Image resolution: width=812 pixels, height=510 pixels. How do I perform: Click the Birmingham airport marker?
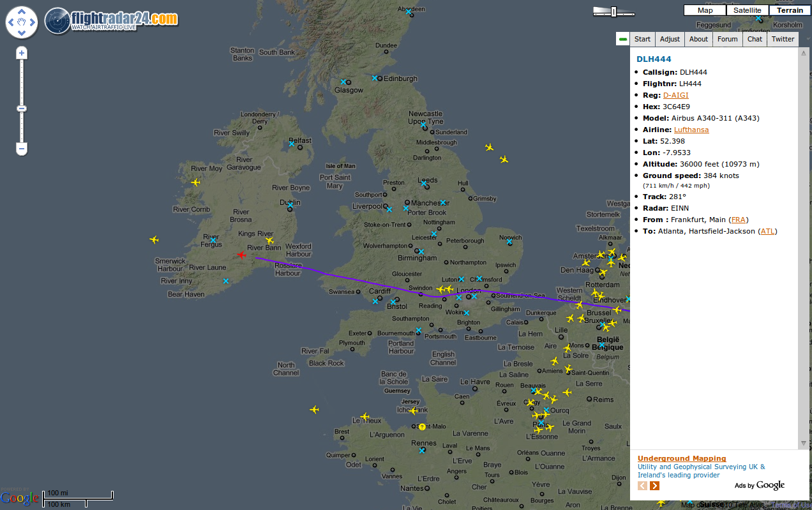coord(421,251)
